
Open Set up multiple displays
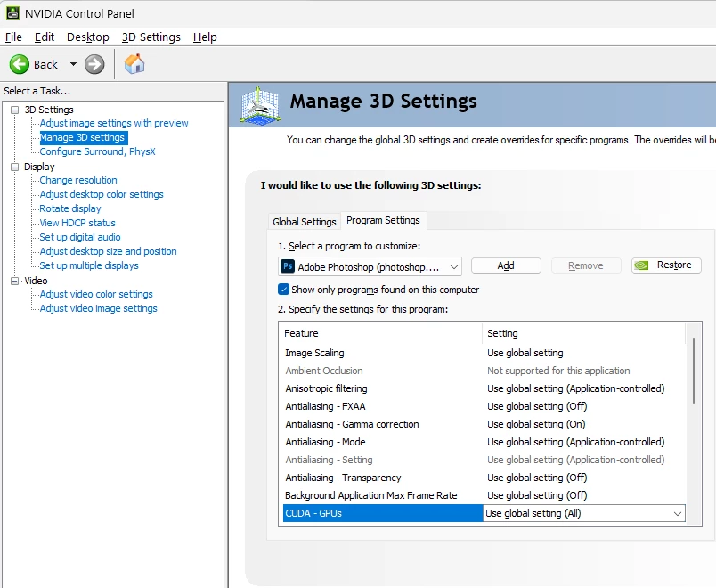(88, 265)
